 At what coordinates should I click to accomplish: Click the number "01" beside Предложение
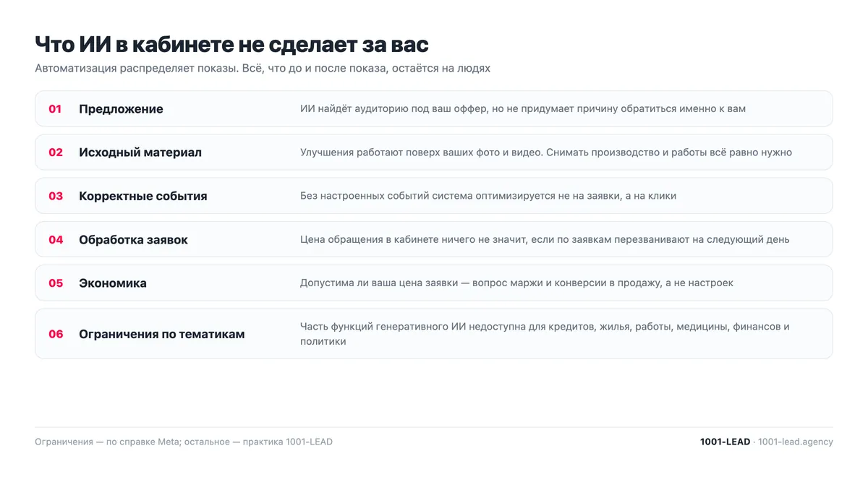point(55,109)
